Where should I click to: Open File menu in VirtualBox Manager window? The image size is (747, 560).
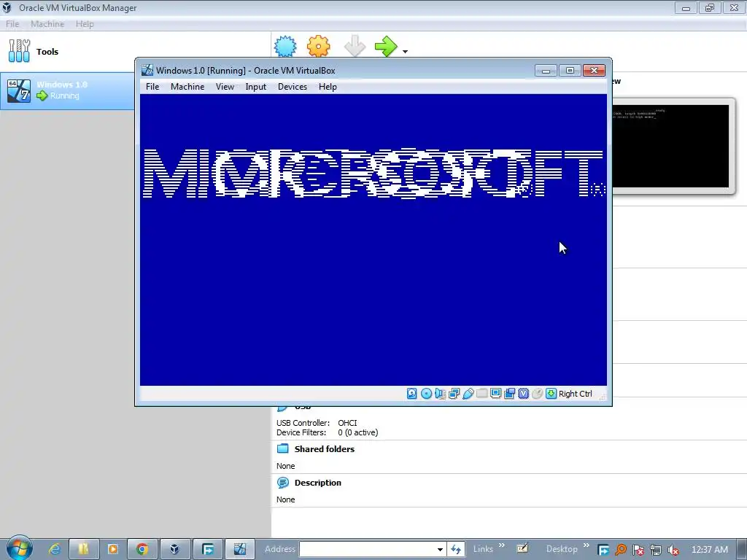tap(12, 24)
